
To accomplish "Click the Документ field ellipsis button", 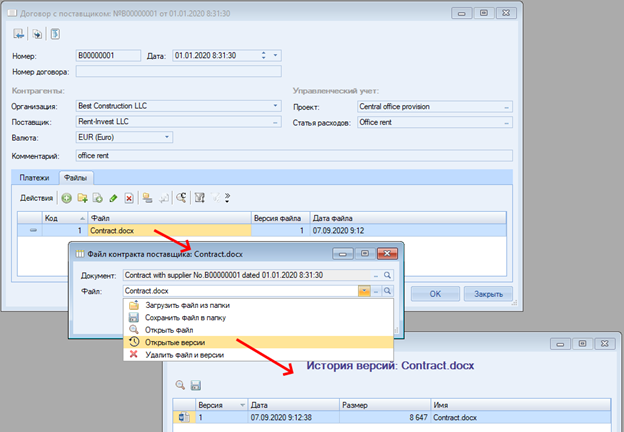I will coord(376,275).
